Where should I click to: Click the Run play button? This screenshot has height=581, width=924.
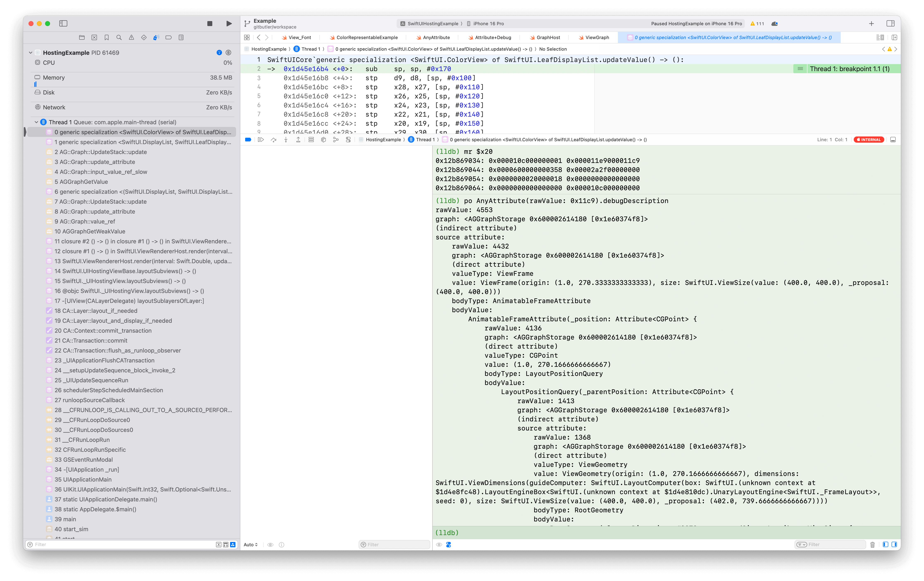[x=229, y=24]
